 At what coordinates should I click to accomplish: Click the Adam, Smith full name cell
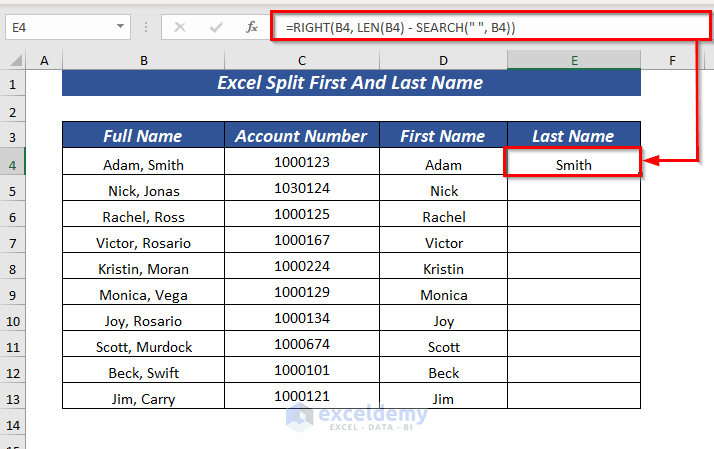pos(144,165)
